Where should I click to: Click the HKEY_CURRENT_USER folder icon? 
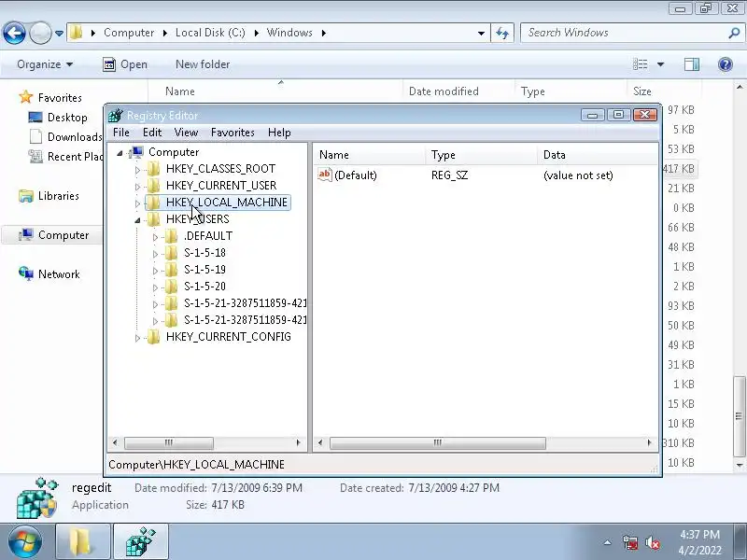[153, 185]
